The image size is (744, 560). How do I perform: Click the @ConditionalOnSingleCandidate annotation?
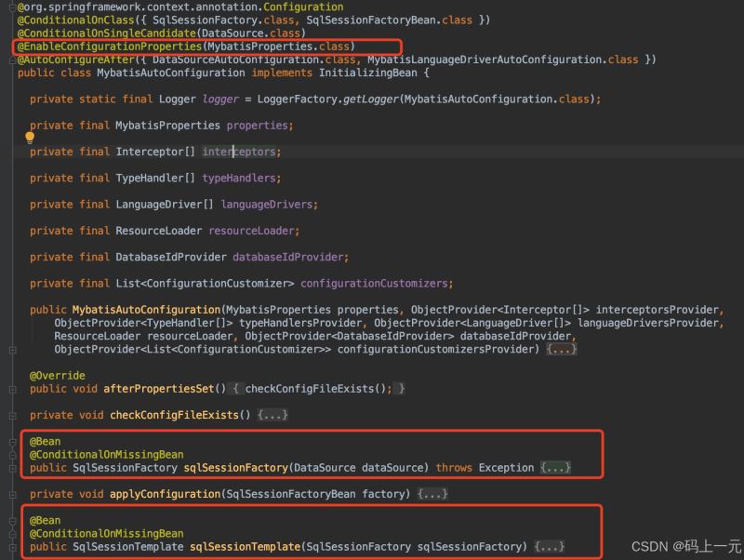(107, 33)
